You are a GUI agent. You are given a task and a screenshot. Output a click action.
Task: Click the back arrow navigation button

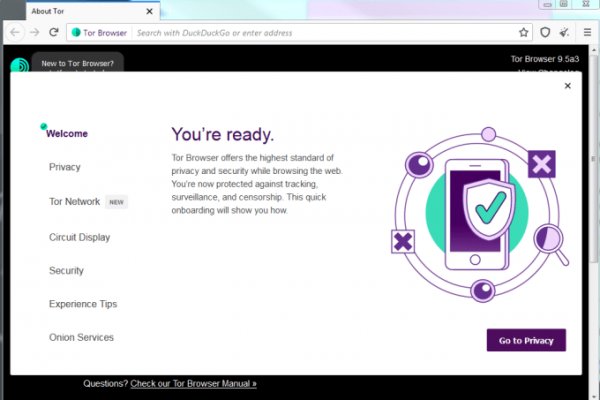pos(15,32)
